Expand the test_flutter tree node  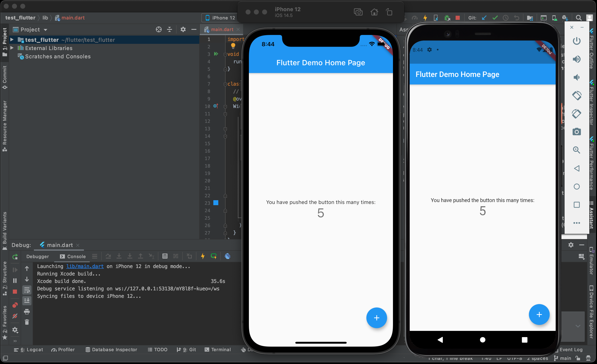point(12,40)
